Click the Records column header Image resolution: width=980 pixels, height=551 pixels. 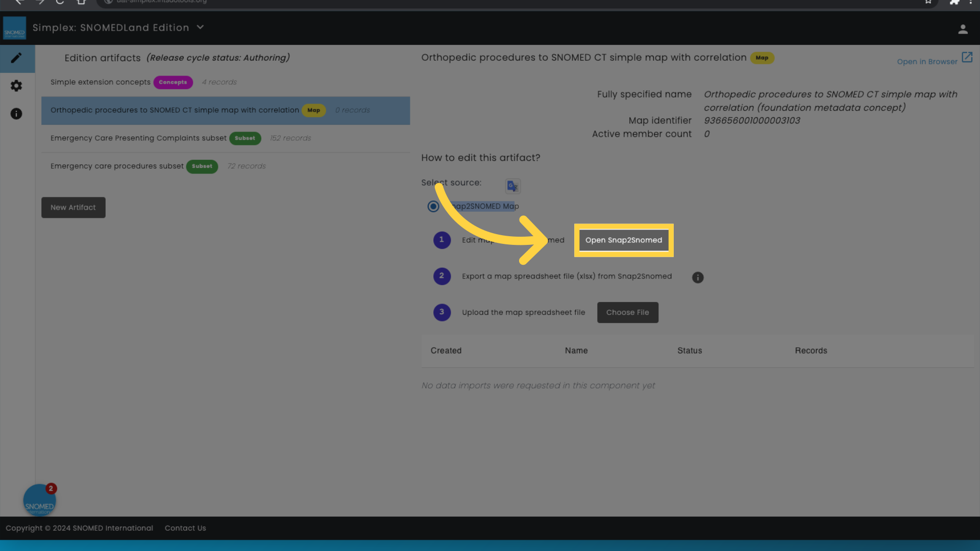pyautogui.click(x=811, y=351)
